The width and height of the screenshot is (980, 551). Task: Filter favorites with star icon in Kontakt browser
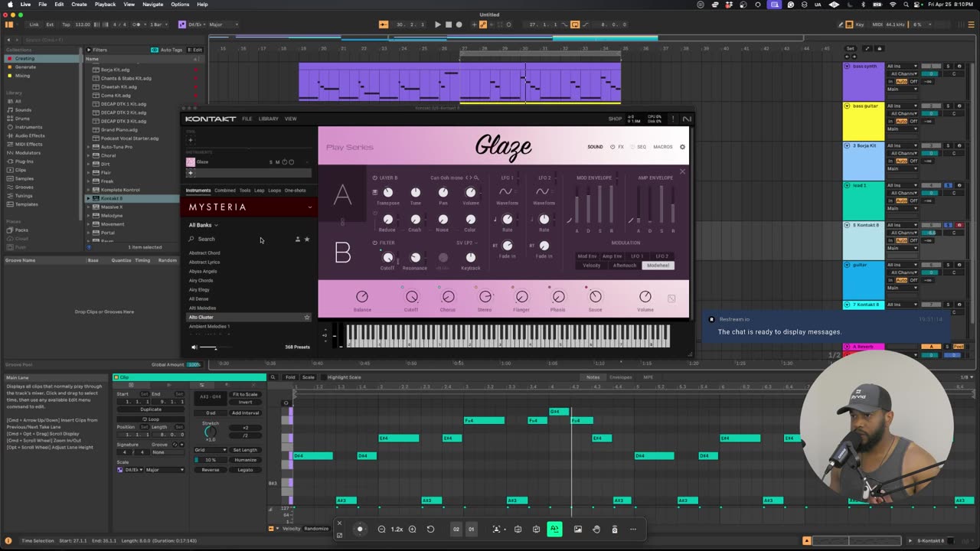click(x=307, y=240)
